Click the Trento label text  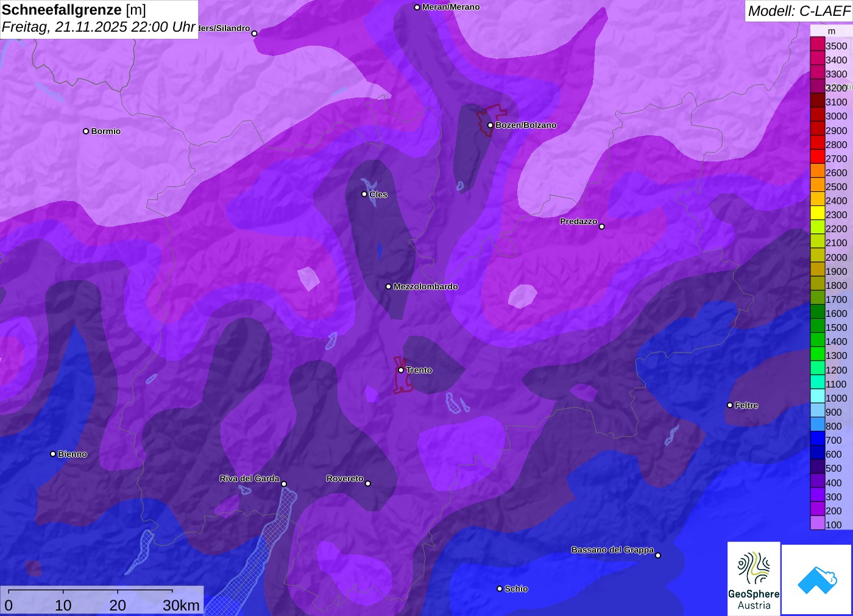tap(419, 370)
